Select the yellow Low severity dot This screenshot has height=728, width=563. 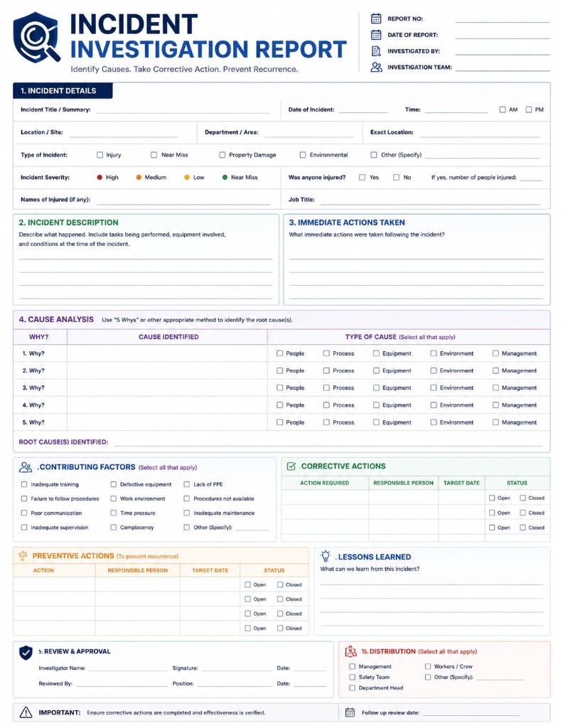point(187,177)
